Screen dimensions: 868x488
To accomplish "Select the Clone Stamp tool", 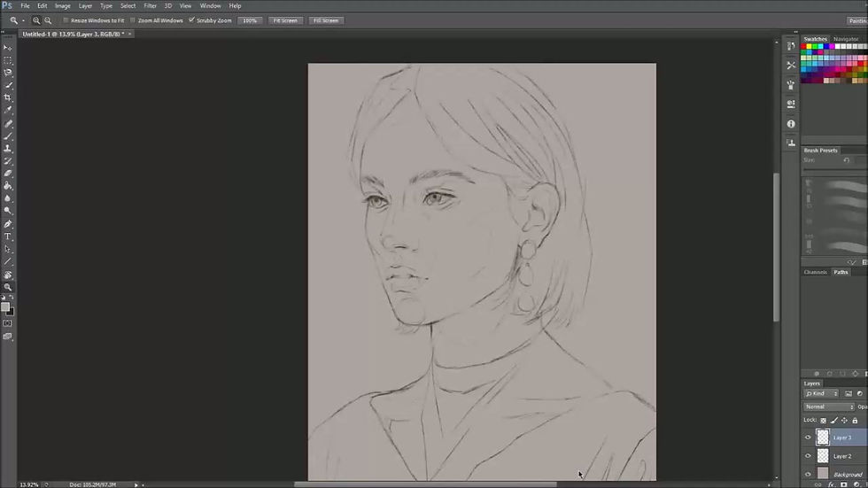I will click(8, 148).
